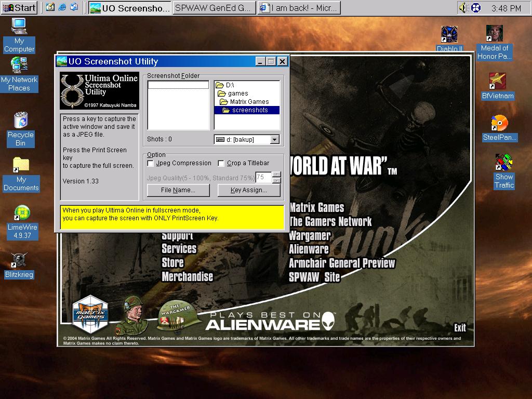Open Services link in SPWAW menu

point(179,249)
